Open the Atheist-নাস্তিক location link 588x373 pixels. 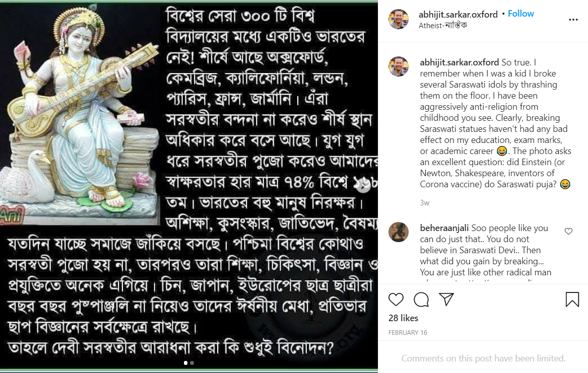tap(442, 26)
